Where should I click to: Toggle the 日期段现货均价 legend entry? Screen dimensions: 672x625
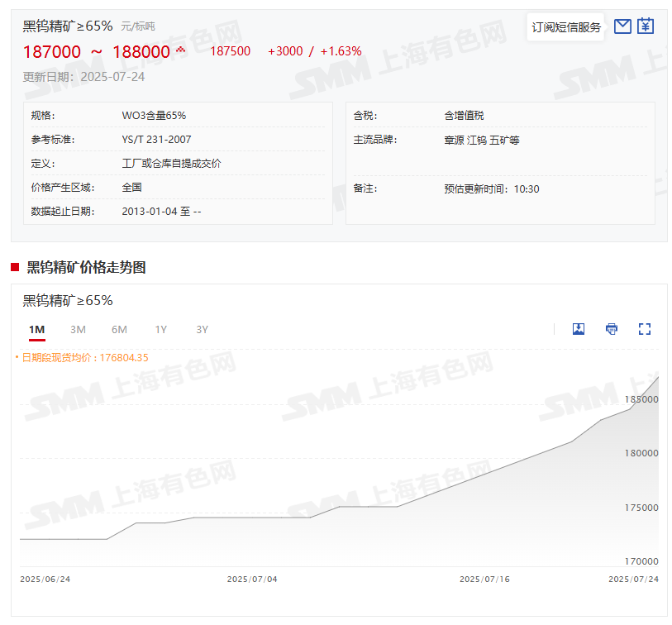coord(82,358)
